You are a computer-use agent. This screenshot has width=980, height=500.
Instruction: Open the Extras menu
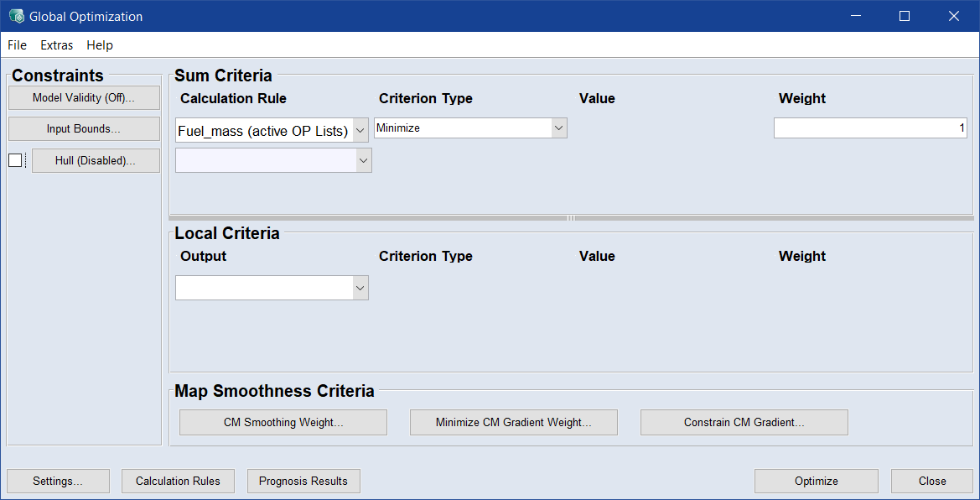click(x=57, y=45)
